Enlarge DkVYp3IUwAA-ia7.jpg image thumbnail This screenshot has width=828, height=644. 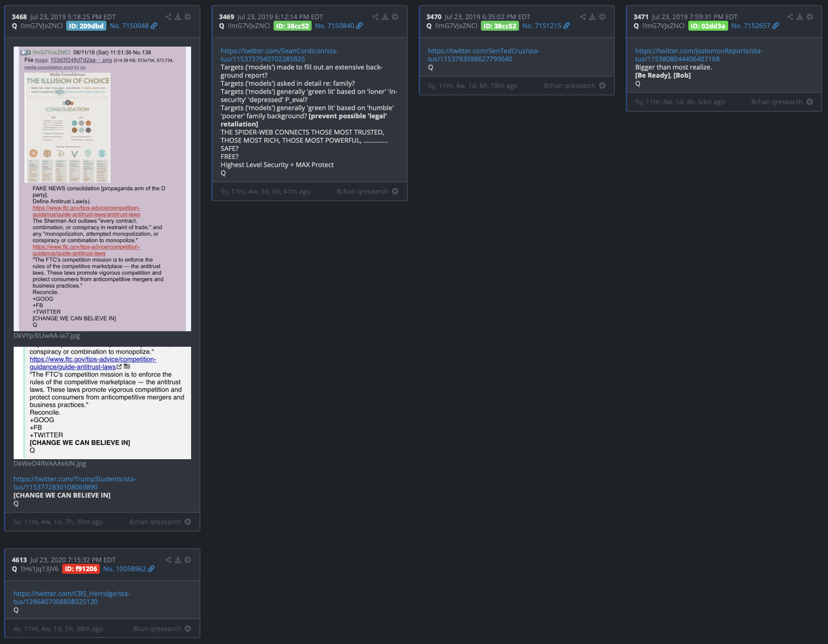[x=102, y=189]
